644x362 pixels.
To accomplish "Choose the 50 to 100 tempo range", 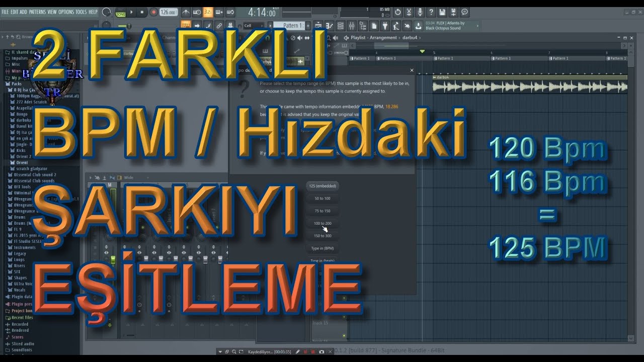I will tap(323, 199).
